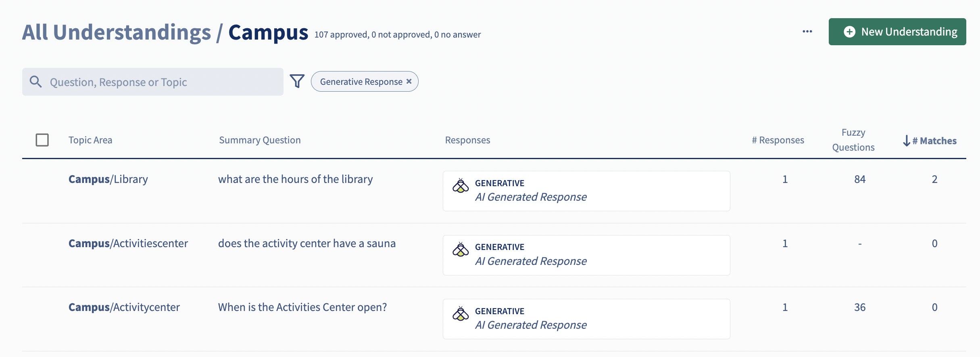Select 'does the activity center have a sauna'
The width and height of the screenshot is (980, 357).
coord(307,243)
